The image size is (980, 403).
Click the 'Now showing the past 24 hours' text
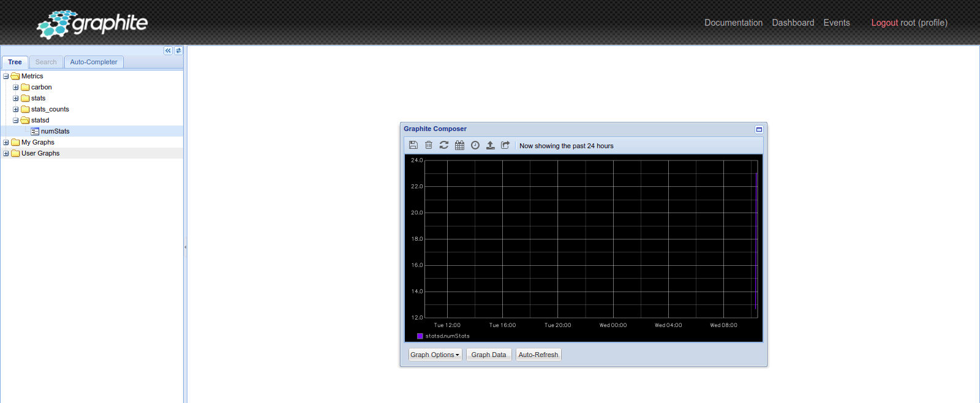click(567, 146)
